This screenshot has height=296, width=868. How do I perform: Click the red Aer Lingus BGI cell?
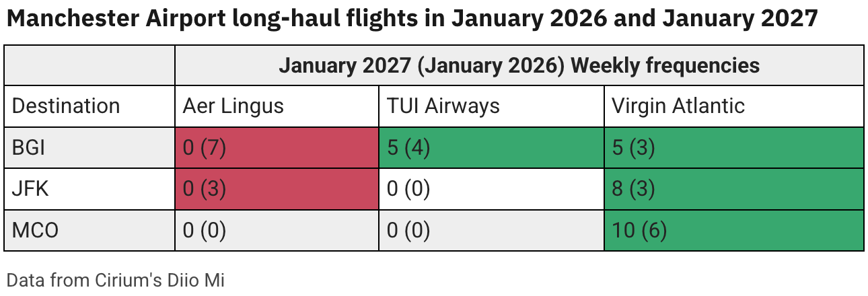(276, 147)
